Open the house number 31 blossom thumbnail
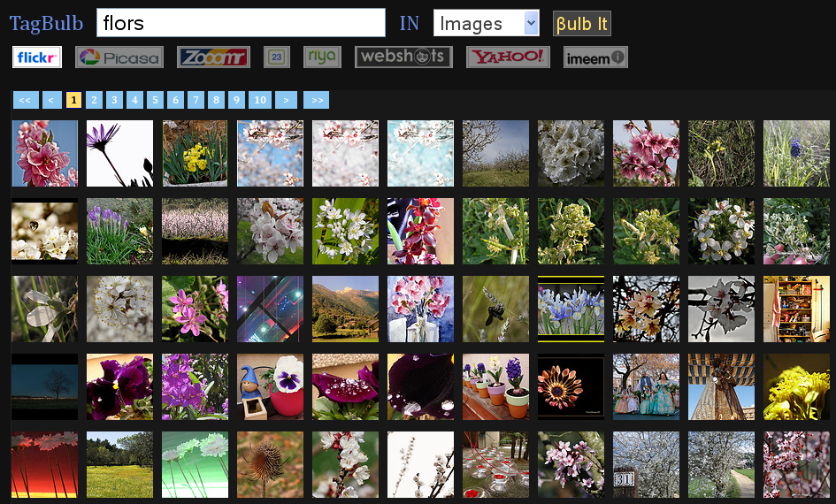Viewport: 836px width, 504px height. click(x=646, y=464)
